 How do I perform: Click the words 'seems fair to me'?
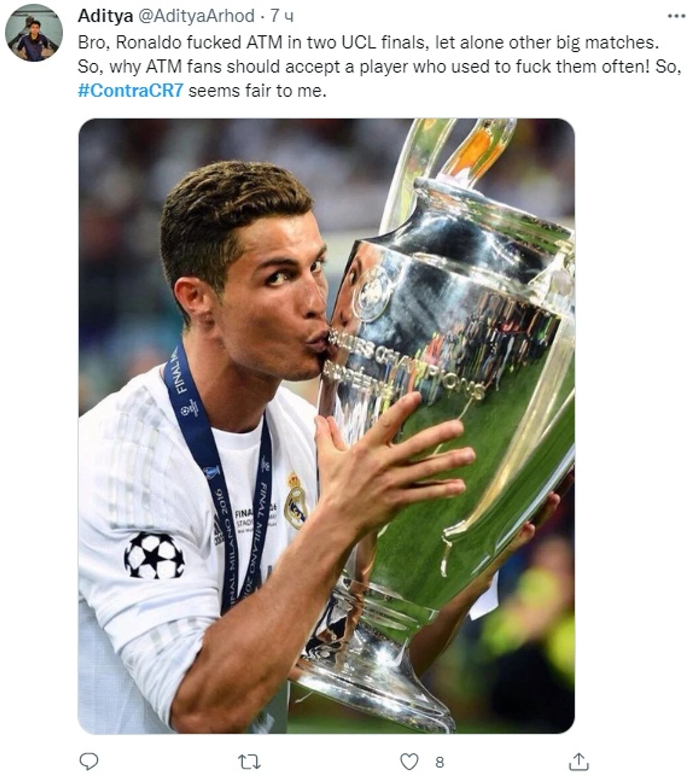coord(257,91)
